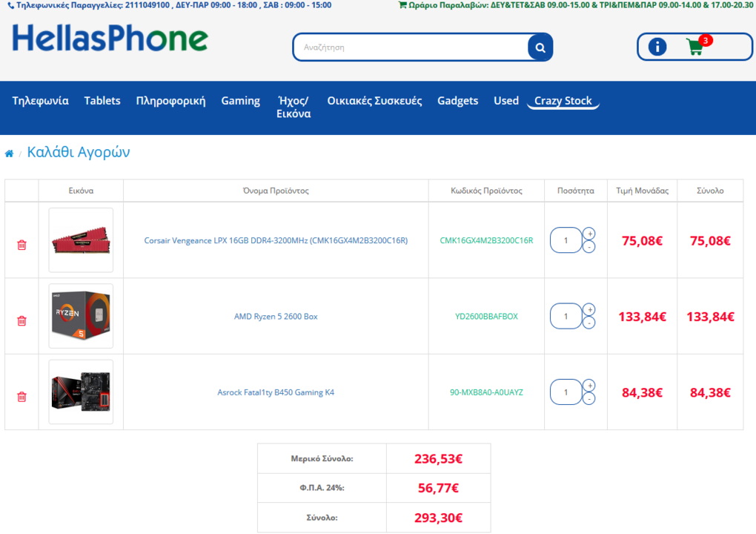The image size is (756, 534).
Task: Decrease quantity of Corsair Vengeance with minus
Action: click(589, 247)
